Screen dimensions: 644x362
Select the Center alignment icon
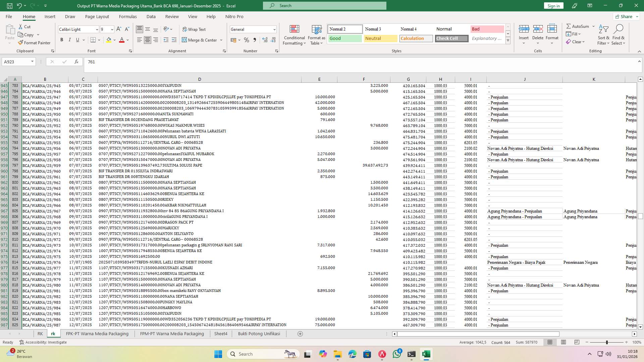click(x=148, y=40)
